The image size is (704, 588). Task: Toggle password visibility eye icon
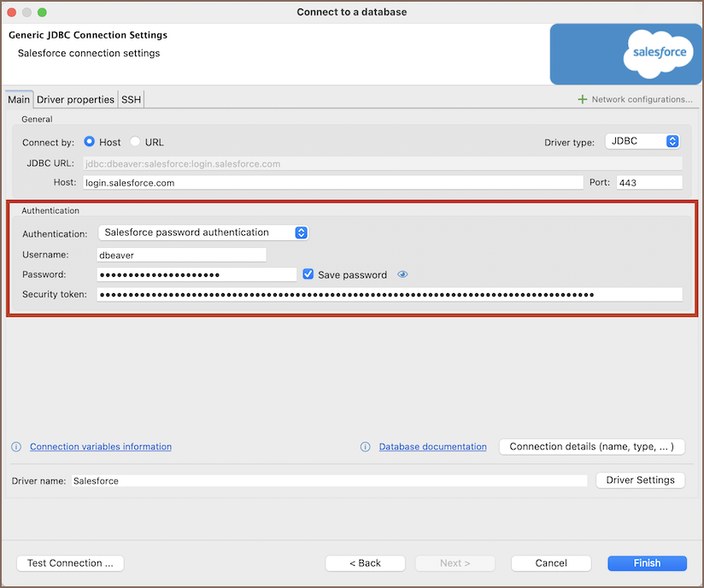click(402, 274)
